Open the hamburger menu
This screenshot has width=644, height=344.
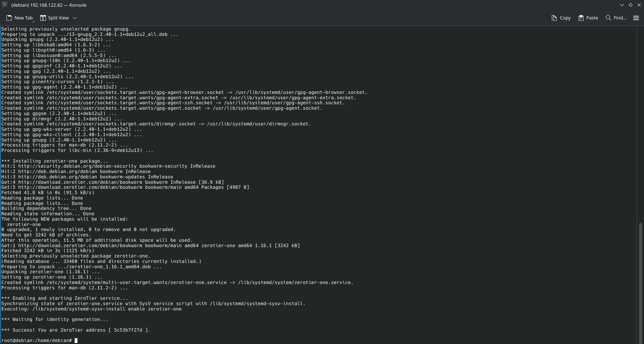click(636, 18)
